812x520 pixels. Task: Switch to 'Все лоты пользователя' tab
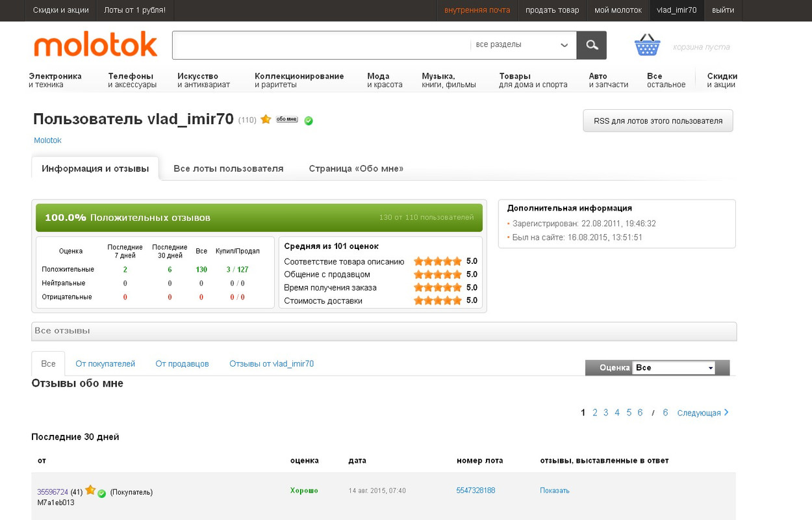pos(229,168)
